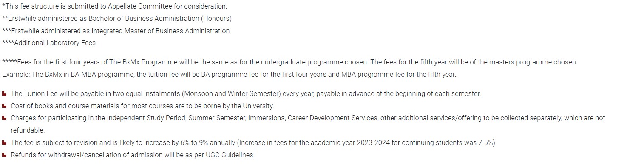Click the 'Career Development Services' text
The image size is (644, 165).
[x=332, y=118]
